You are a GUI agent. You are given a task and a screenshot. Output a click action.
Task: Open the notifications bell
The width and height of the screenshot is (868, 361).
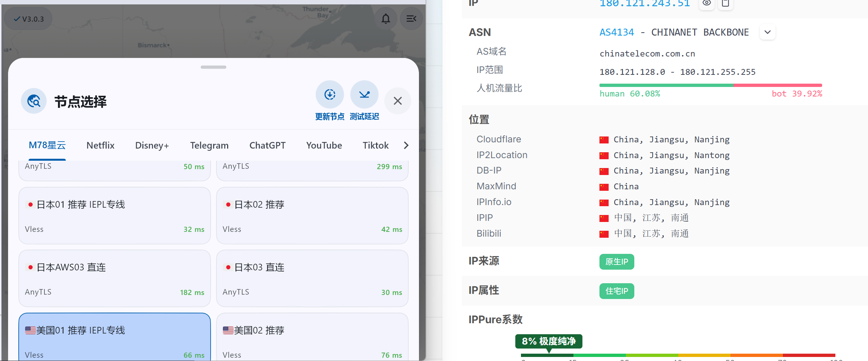pyautogui.click(x=386, y=19)
